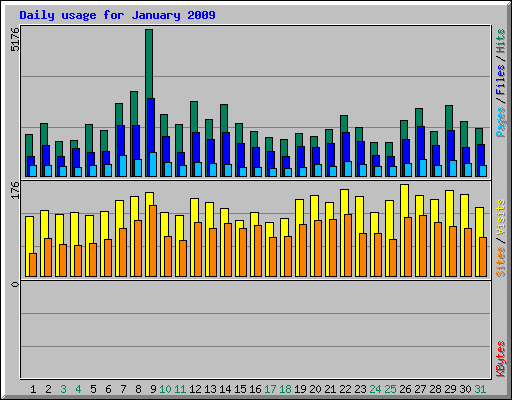Click day label 19 on the x-axis
The height and width of the screenshot is (400, 512).
(x=300, y=389)
